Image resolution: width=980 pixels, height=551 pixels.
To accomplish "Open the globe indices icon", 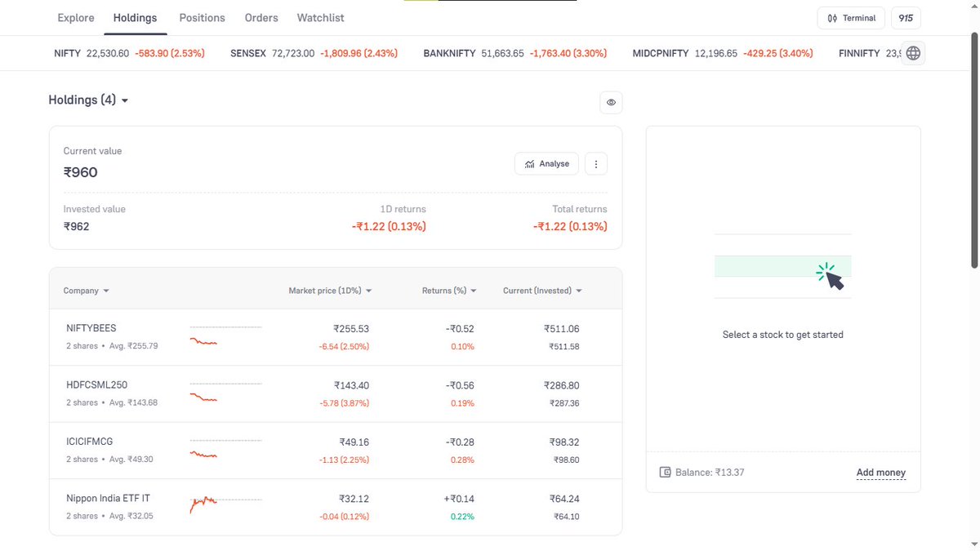I will (x=913, y=53).
